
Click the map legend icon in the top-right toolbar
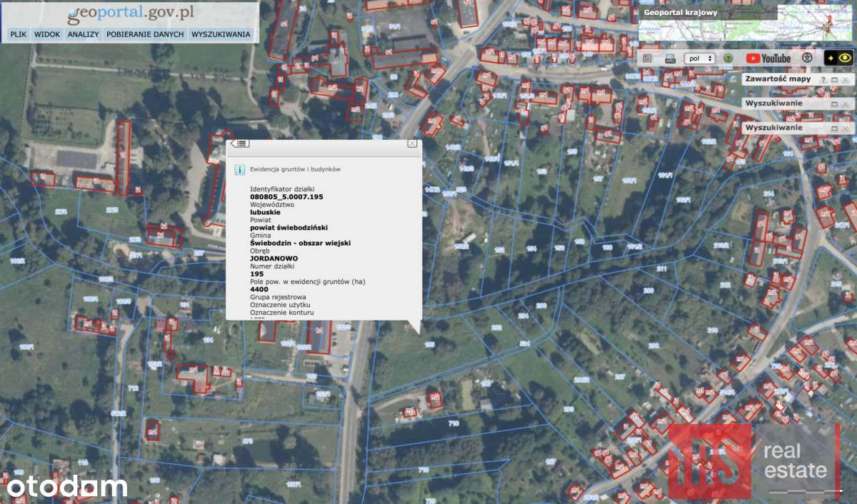click(x=647, y=59)
